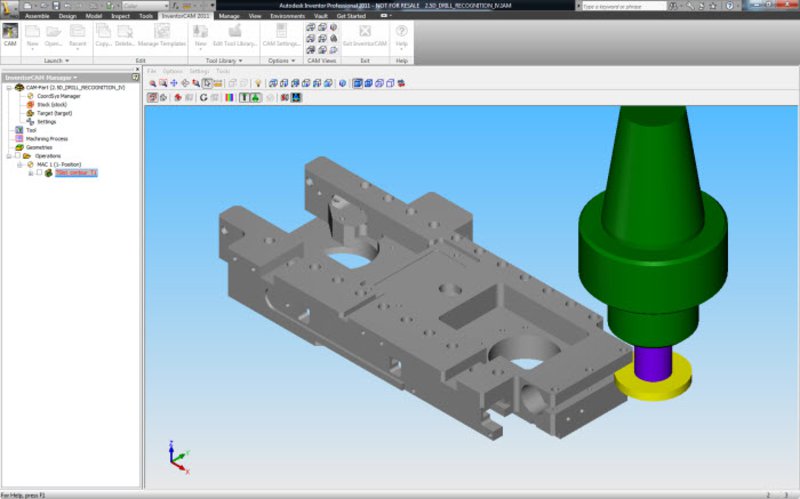The height and width of the screenshot is (499, 800).
Task: Select the Machining Process node
Action: [x=46, y=138]
